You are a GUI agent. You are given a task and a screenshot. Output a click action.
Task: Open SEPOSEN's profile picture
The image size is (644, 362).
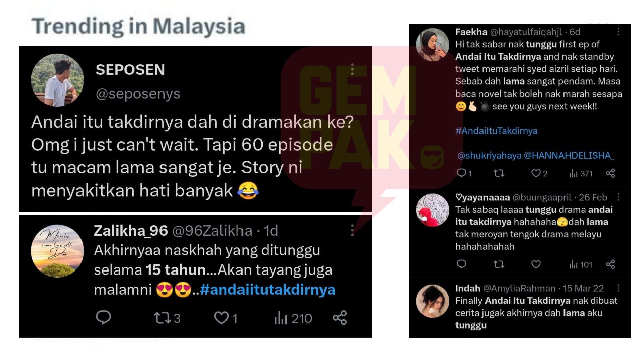(x=57, y=80)
